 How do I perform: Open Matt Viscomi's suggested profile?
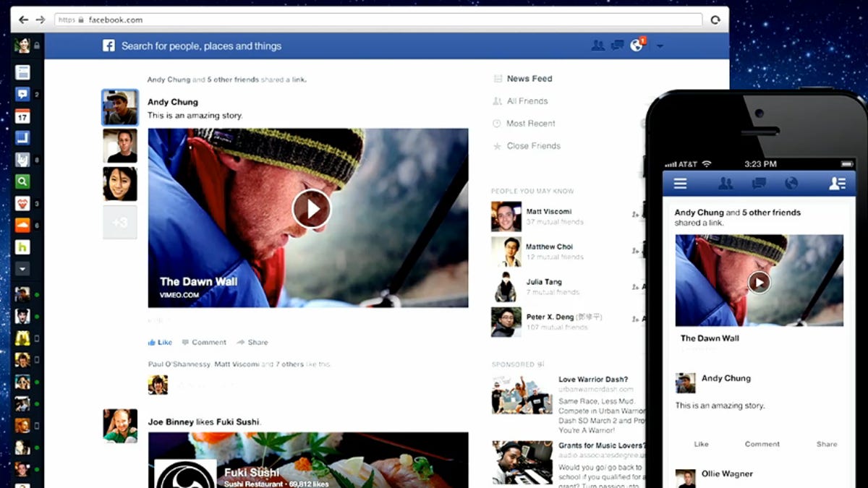[x=548, y=212]
